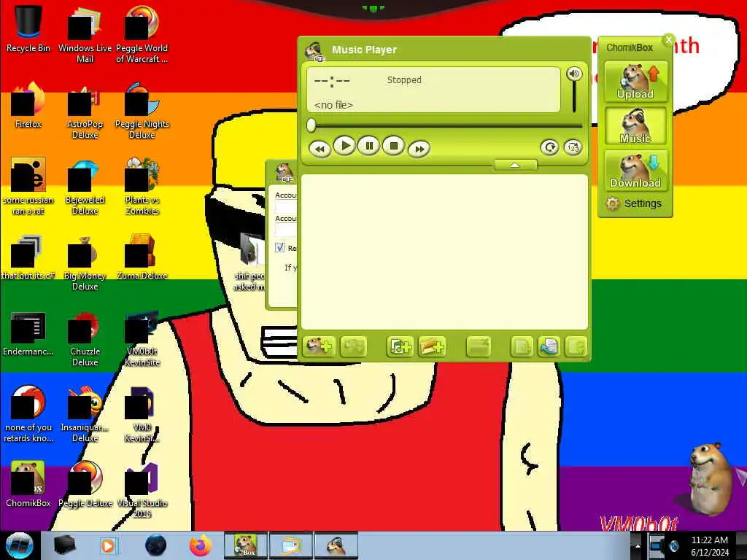The width and height of the screenshot is (747, 560).
Task: Collapse the playlist panel arrow
Action: [515, 165]
